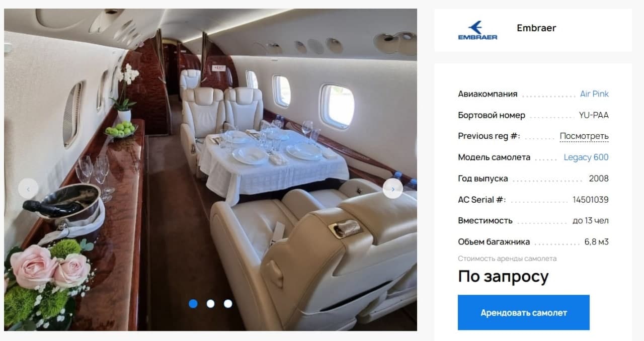Select the third carousel dot
Viewport: 644px width, 341px height.
click(x=228, y=303)
